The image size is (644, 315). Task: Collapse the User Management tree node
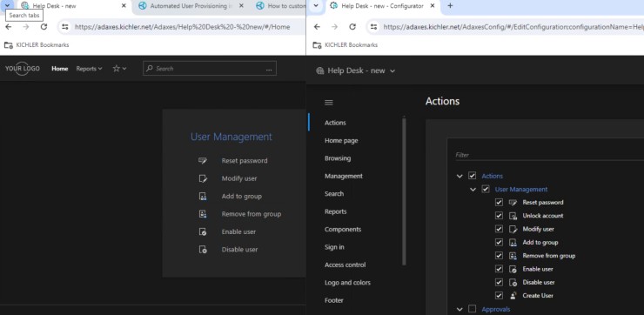pos(473,190)
